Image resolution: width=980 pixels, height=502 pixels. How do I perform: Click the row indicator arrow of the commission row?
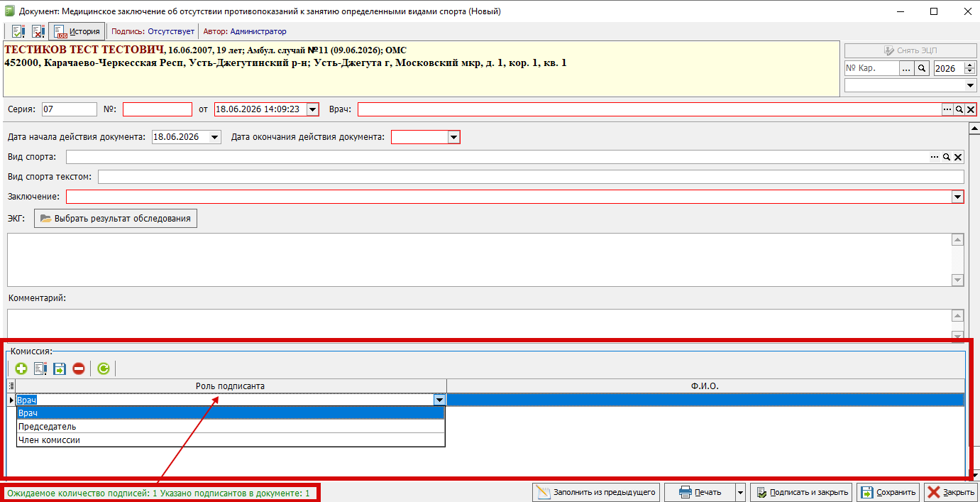[x=11, y=400]
